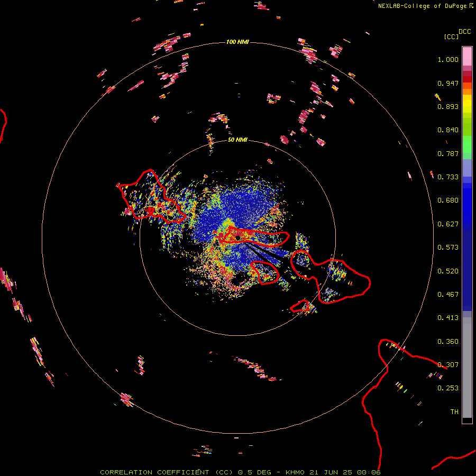Click the 0.307 scale value

click(448, 365)
